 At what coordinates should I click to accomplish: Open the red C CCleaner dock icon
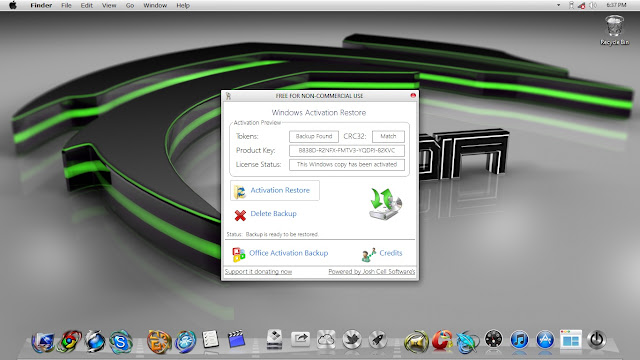[442, 340]
